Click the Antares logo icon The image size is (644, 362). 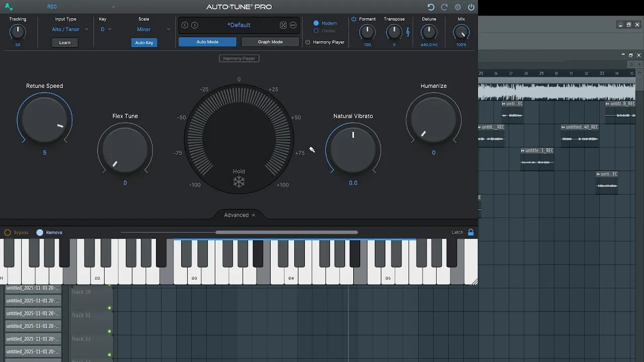tap(9, 7)
